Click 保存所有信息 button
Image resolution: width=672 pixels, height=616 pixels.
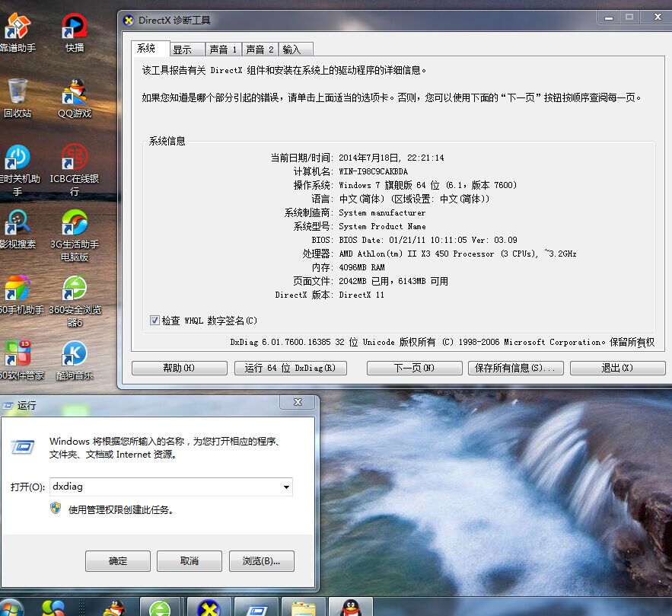[x=515, y=368]
